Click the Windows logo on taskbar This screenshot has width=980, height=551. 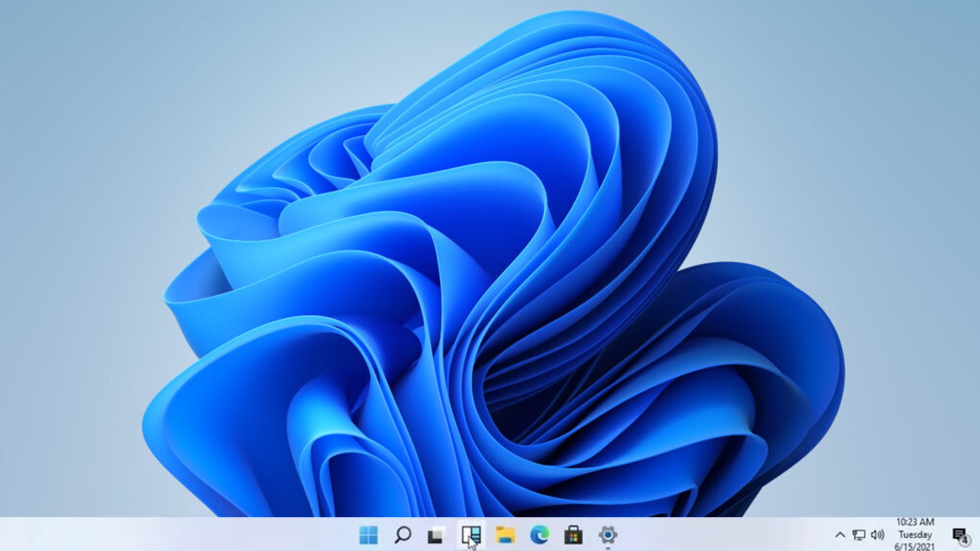pos(369,536)
